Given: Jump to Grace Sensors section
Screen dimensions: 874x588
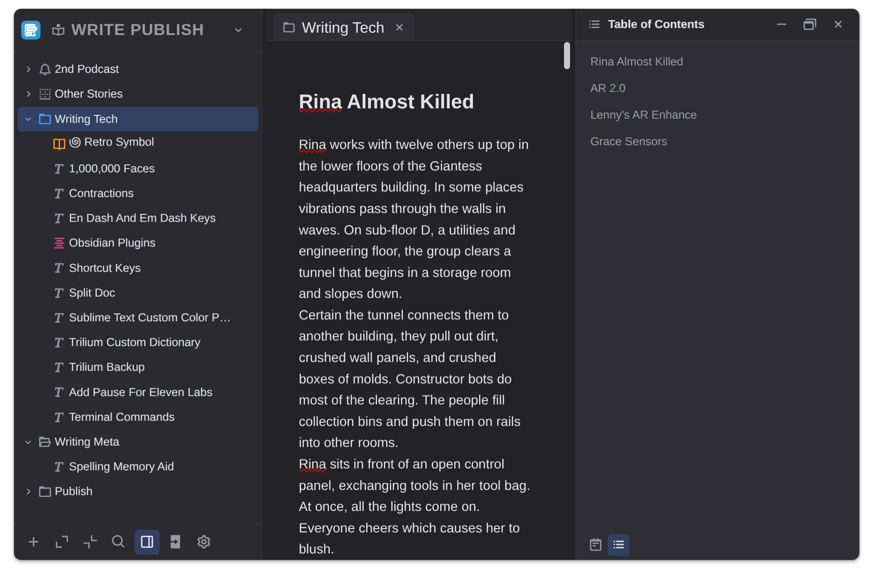Looking at the screenshot, I should tap(628, 141).
